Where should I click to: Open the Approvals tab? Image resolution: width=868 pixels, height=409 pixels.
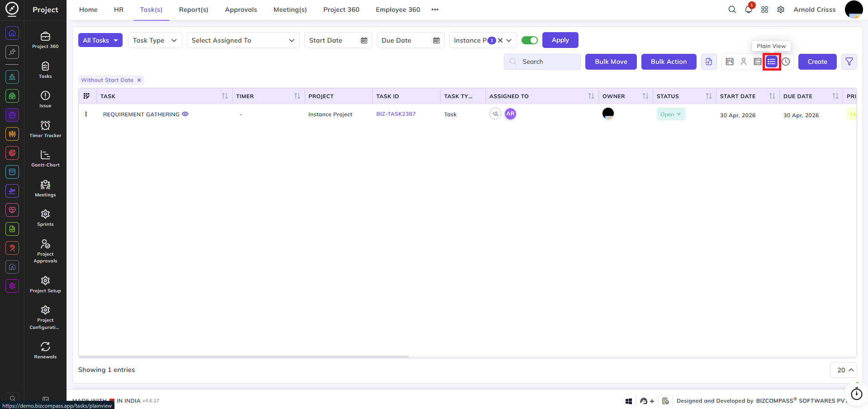[x=241, y=10]
